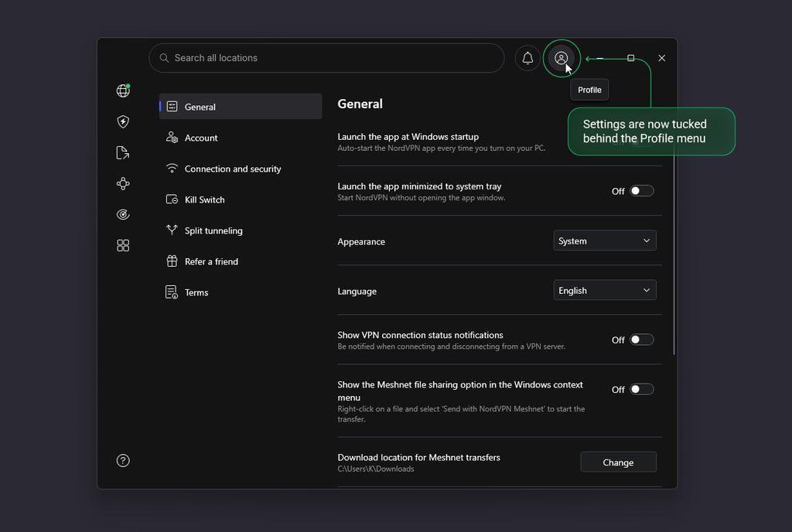Open the Dark Web Monitor radar icon
Image resolution: width=792 pixels, height=532 pixels.
123,214
